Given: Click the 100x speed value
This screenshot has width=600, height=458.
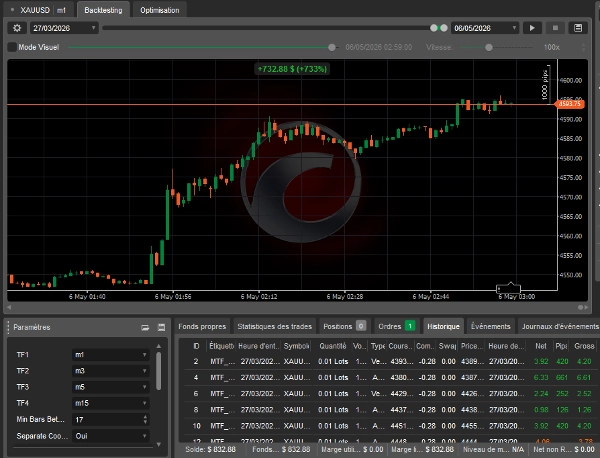Looking at the screenshot, I should click(551, 47).
